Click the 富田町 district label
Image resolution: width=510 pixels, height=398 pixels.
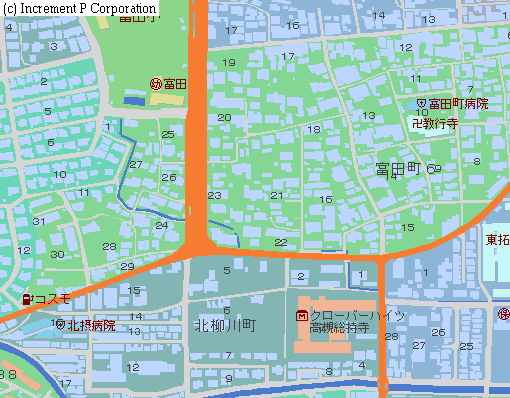398,169
